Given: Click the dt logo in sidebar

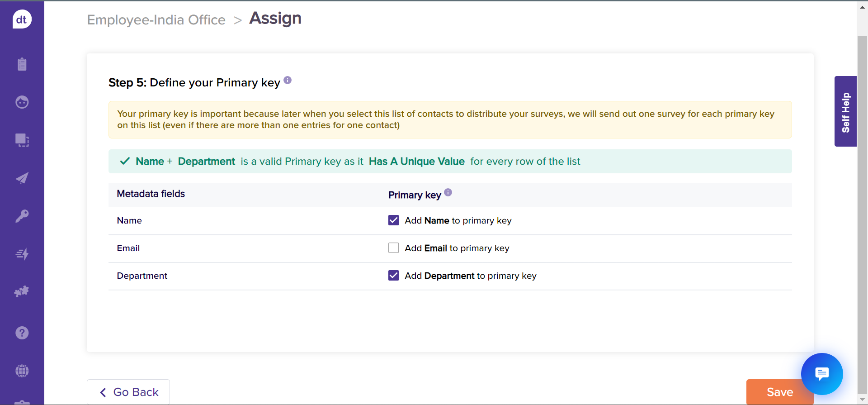Looking at the screenshot, I should [22, 19].
